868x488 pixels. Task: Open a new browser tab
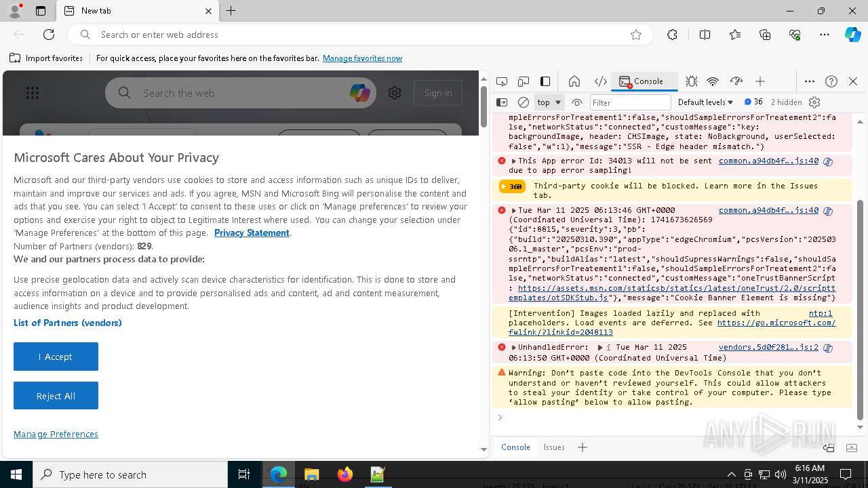(x=231, y=11)
